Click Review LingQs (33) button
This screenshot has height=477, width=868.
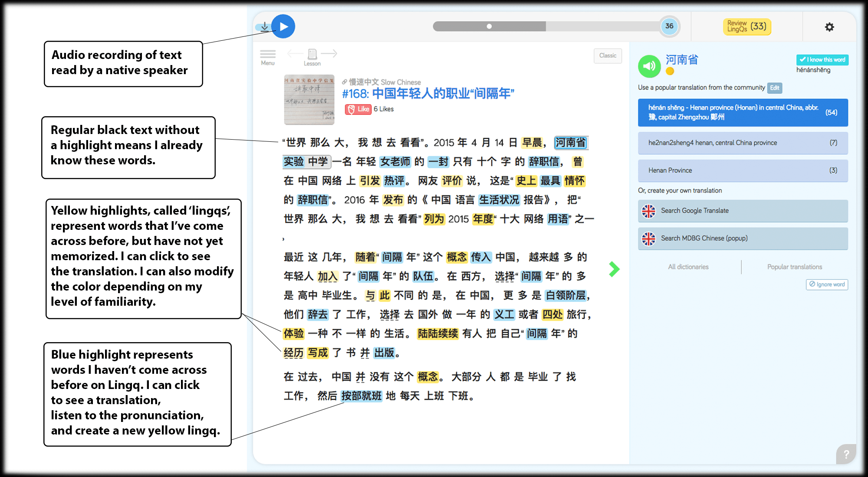point(746,26)
